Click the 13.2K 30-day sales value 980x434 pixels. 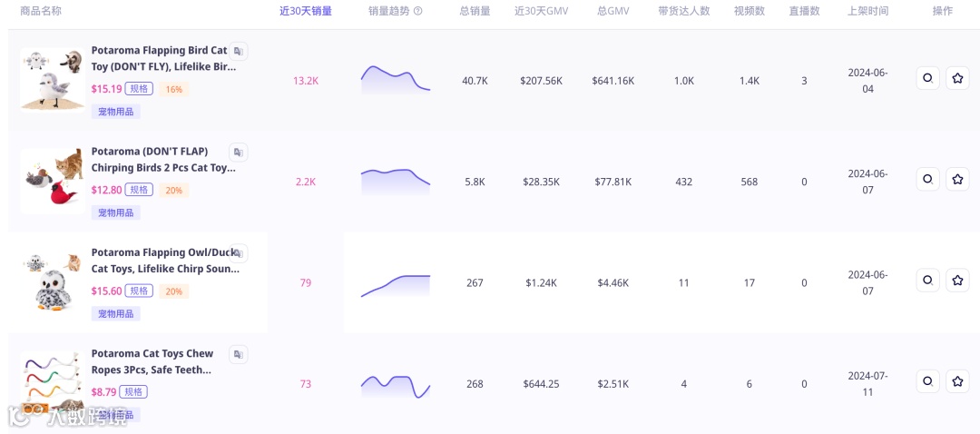point(306,81)
